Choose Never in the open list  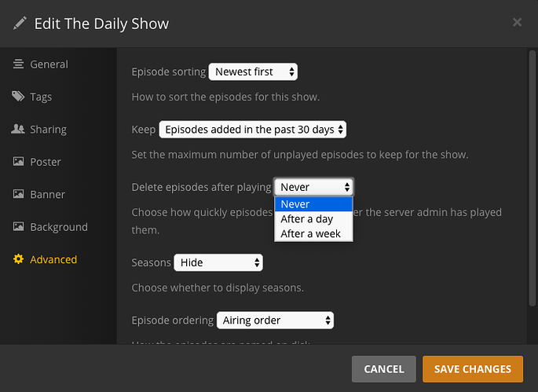click(x=313, y=204)
